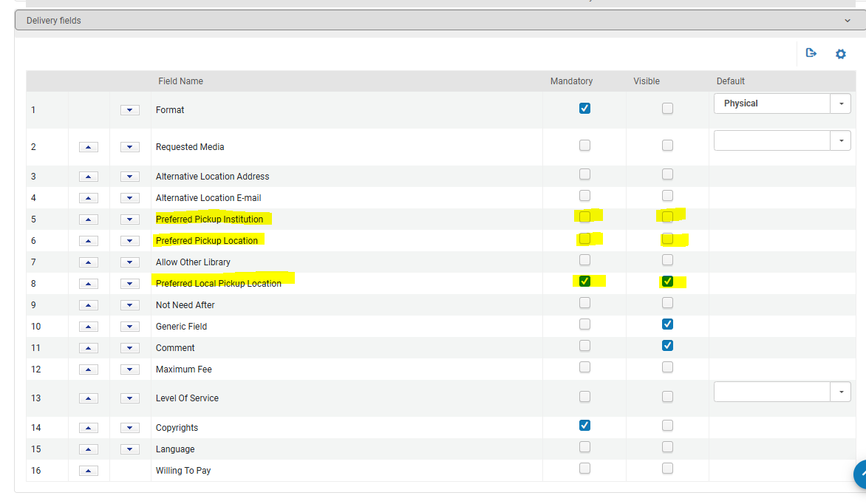866x504 pixels.
Task: Move Copyrights row down
Action: (130, 428)
